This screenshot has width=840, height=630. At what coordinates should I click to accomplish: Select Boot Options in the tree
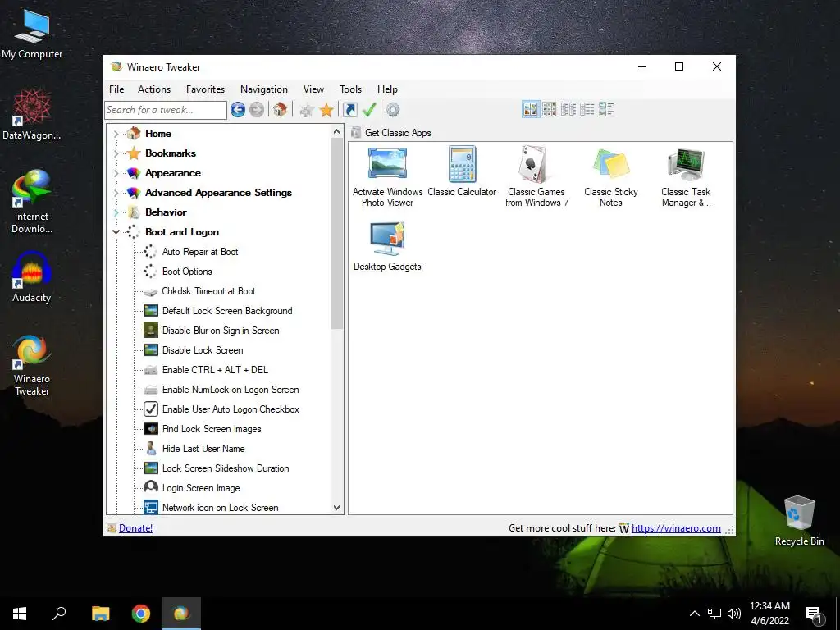tap(187, 272)
